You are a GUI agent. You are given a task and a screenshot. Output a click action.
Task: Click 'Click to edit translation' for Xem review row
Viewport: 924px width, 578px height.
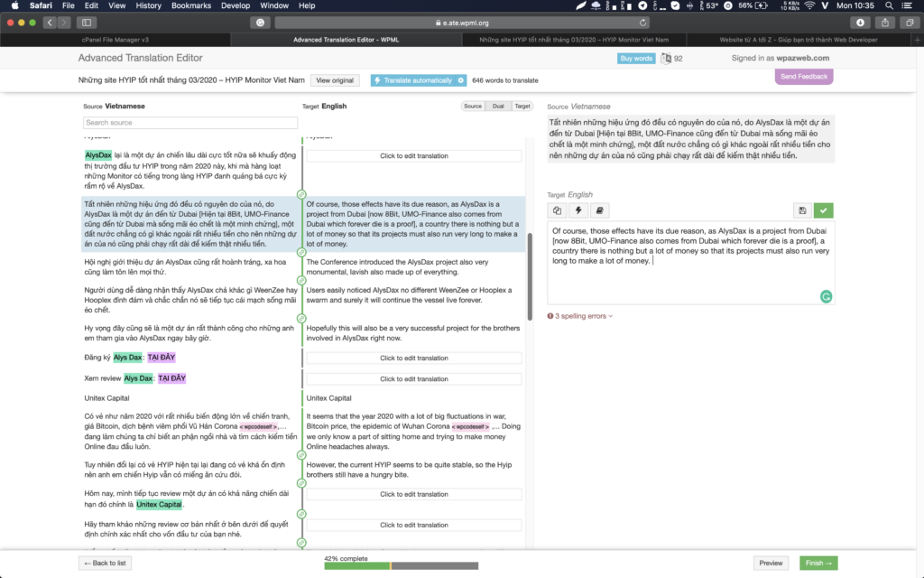click(413, 379)
